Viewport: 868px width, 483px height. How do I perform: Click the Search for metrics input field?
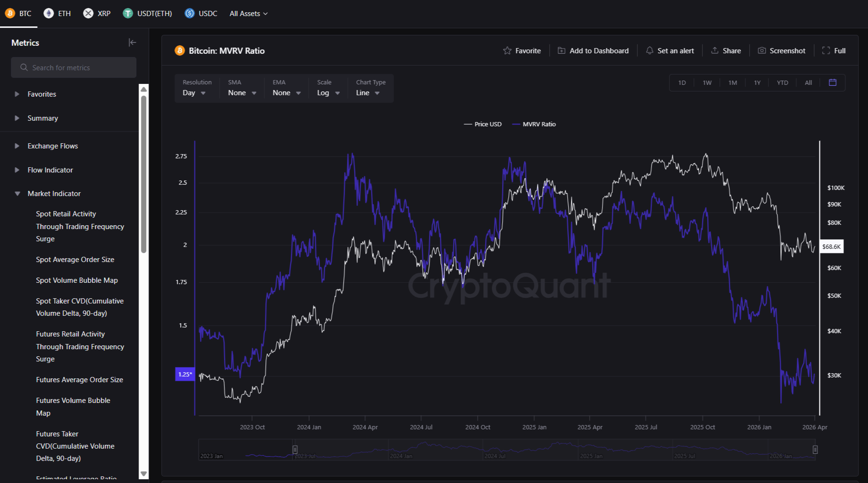click(x=73, y=67)
